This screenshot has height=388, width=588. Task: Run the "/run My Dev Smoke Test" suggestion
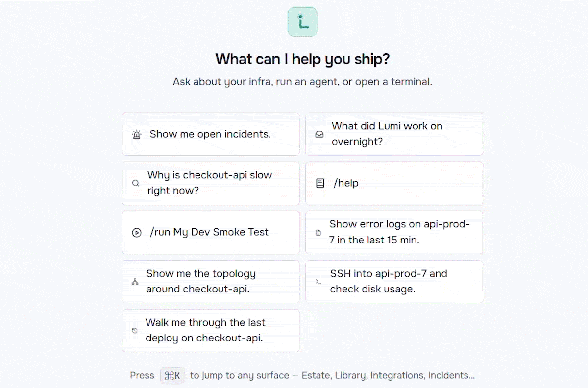tap(211, 233)
